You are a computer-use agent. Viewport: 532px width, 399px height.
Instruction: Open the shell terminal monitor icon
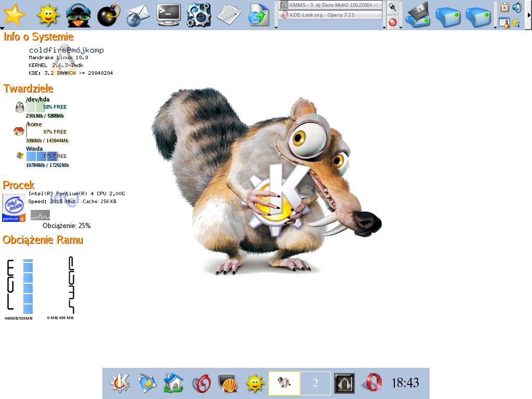(x=228, y=383)
